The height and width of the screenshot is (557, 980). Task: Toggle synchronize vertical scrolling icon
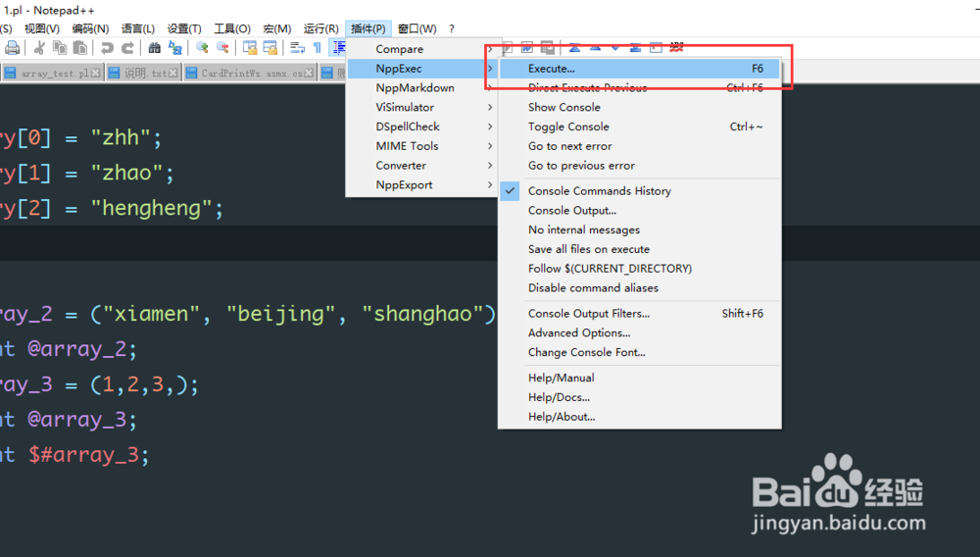(x=250, y=47)
